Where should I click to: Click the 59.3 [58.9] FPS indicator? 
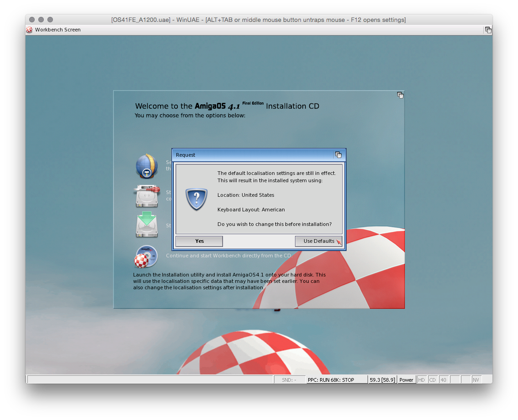coord(382,380)
